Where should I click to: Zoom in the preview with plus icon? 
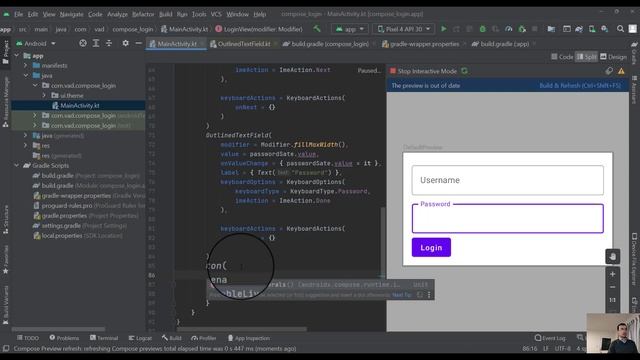(612, 274)
